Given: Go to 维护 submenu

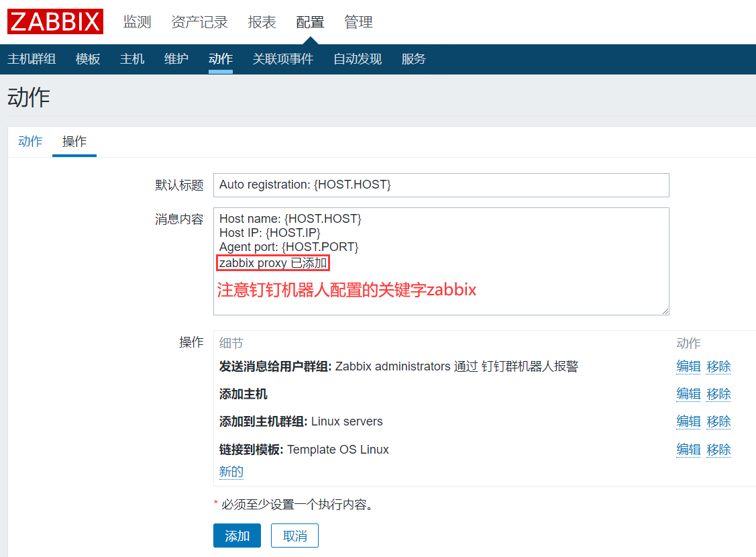Looking at the screenshot, I should point(176,59).
